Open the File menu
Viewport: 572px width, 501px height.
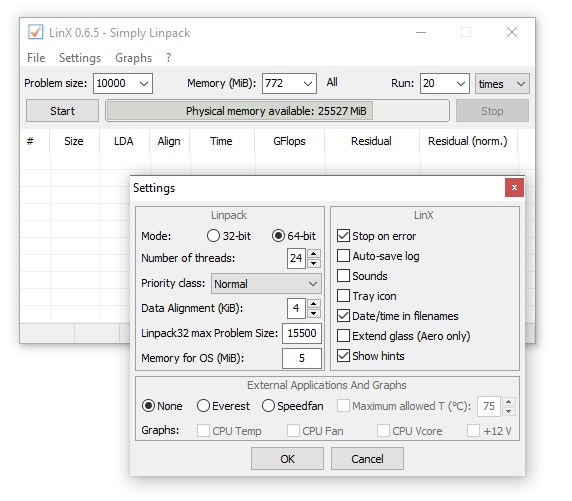[x=36, y=58]
